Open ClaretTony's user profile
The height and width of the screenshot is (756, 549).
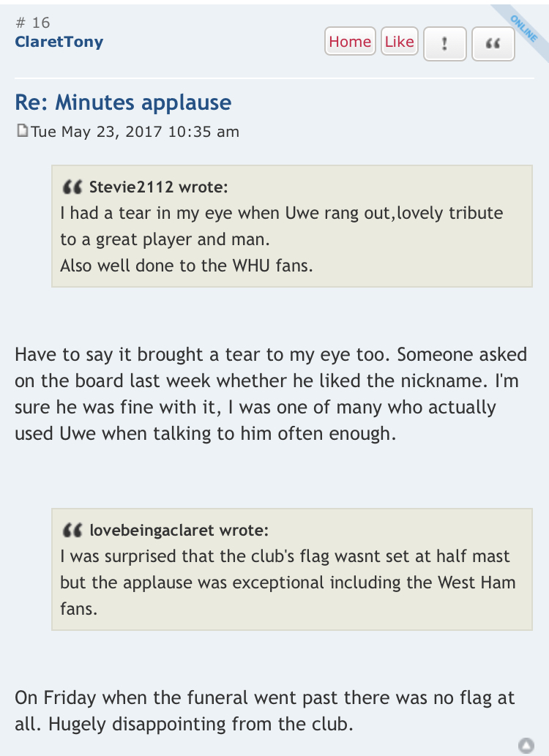point(59,42)
